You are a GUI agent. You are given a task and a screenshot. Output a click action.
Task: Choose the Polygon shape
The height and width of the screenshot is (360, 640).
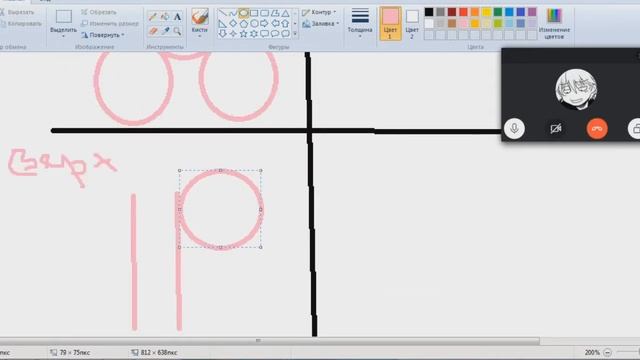point(275,13)
